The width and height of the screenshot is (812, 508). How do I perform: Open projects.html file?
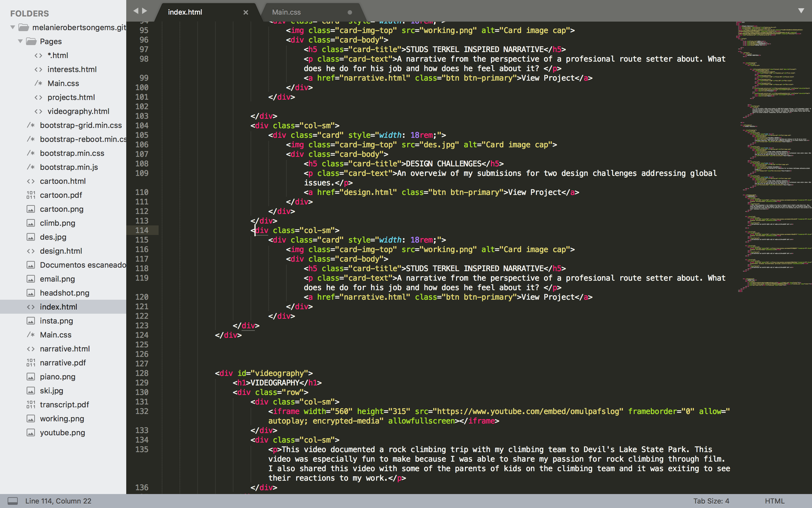click(71, 97)
